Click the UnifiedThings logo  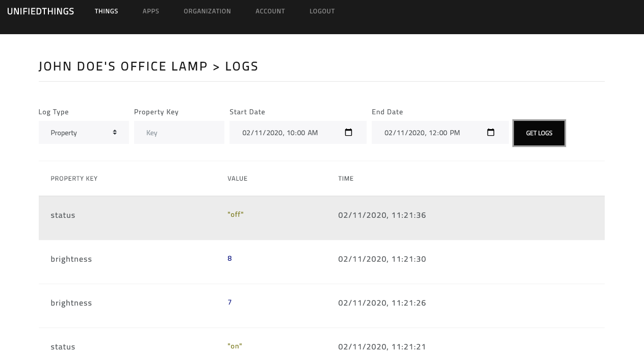41,11
